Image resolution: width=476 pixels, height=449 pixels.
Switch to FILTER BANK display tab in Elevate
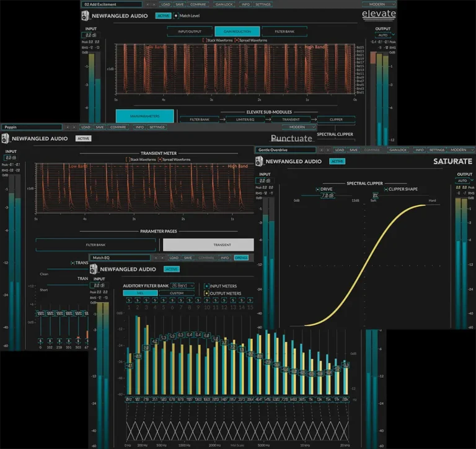pos(284,31)
